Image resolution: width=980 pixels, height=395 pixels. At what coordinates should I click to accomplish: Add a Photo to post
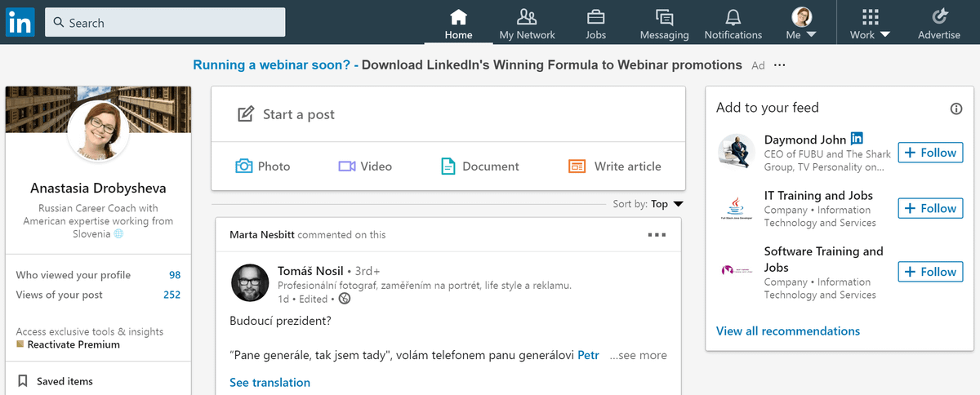(x=262, y=166)
